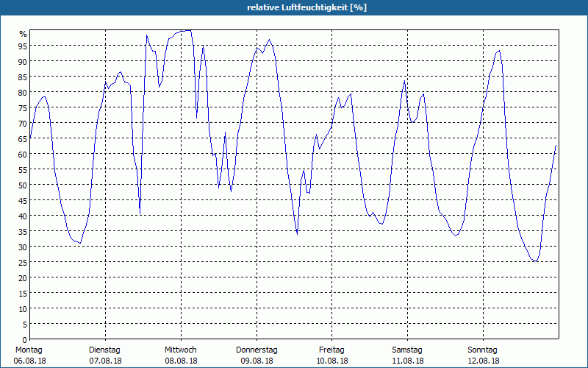Click the y-axis value '80'

coord(23,93)
